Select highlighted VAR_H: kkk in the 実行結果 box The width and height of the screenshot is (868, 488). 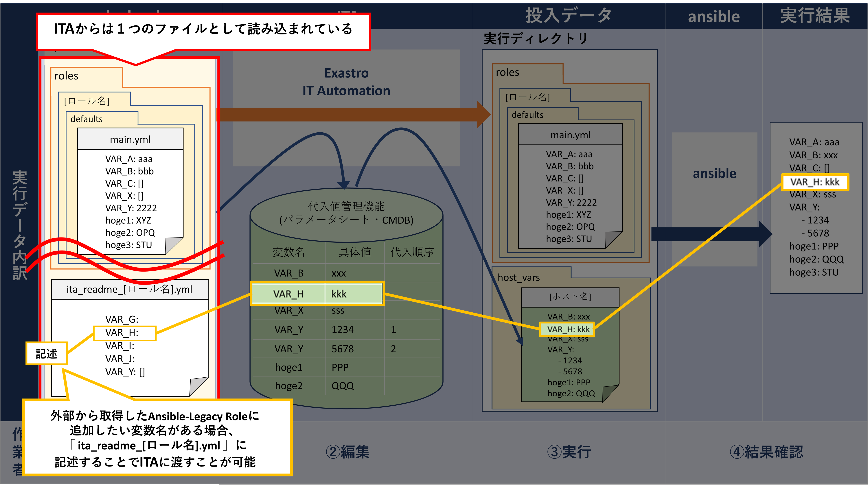point(815,182)
